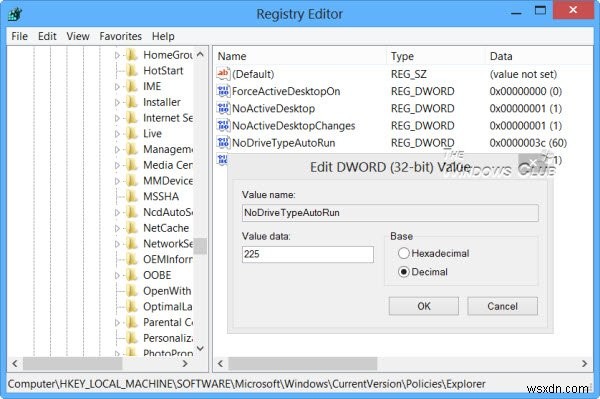The height and width of the screenshot is (399, 600).
Task: Click values pane scroll right arrow
Action: (x=584, y=363)
